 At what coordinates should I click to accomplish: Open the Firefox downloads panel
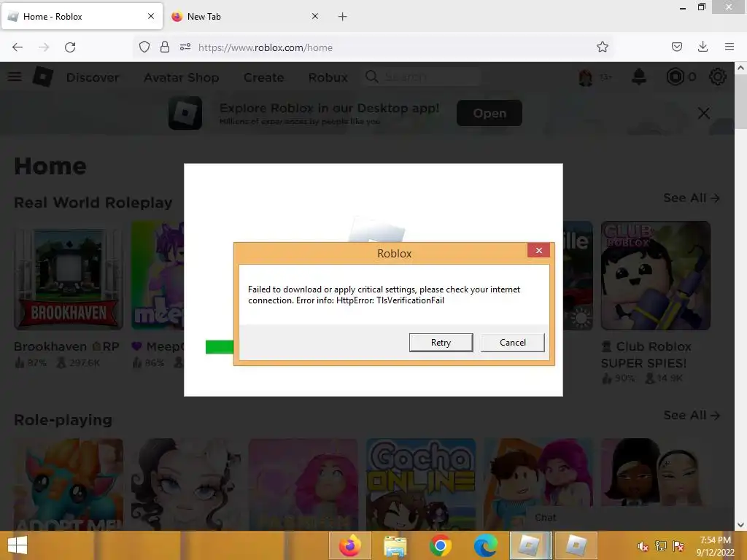click(703, 47)
